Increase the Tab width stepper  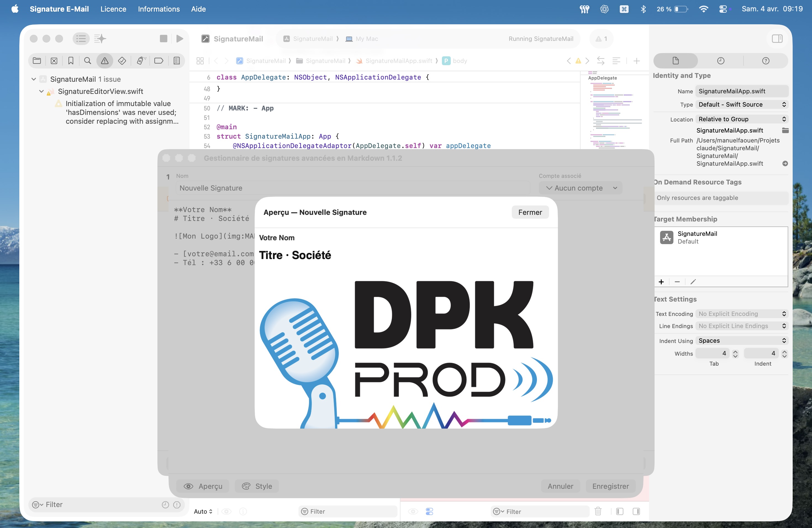pyautogui.click(x=735, y=351)
